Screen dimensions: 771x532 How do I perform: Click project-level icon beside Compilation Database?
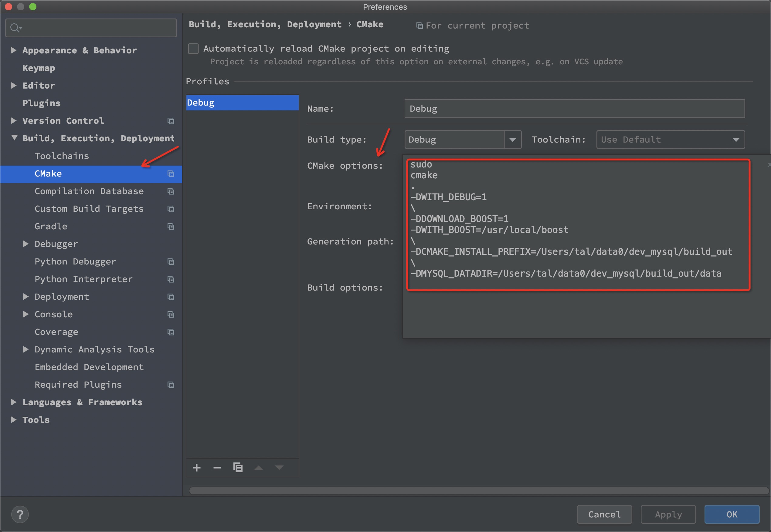(171, 191)
